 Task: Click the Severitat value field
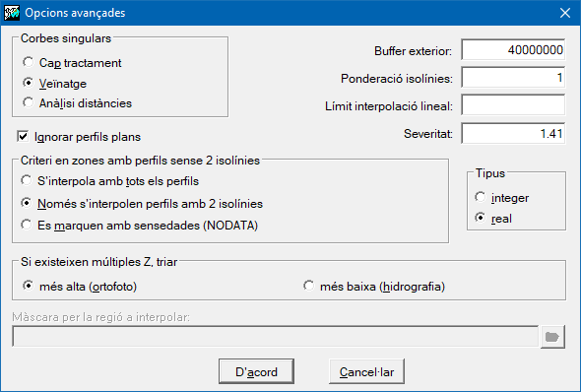click(513, 133)
